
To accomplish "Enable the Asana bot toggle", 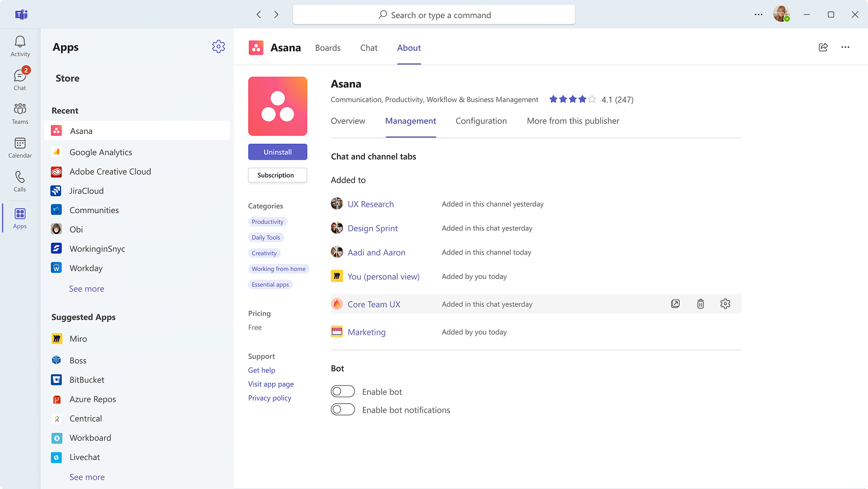I will [x=343, y=392].
